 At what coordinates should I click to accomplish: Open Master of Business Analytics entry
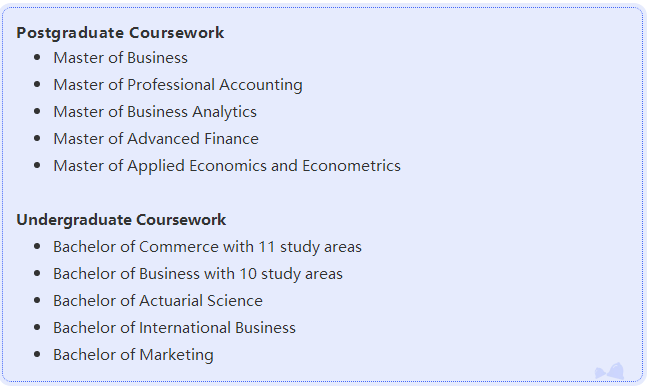pos(155,112)
